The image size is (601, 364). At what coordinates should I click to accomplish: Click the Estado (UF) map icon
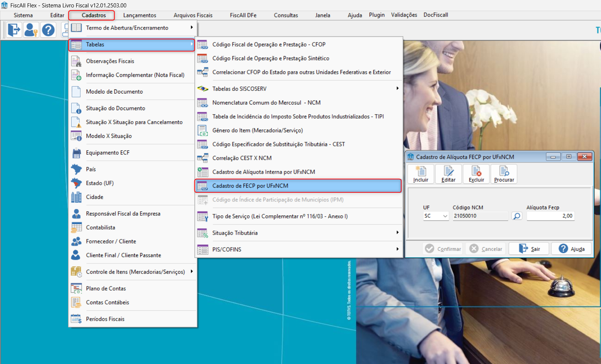click(77, 183)
